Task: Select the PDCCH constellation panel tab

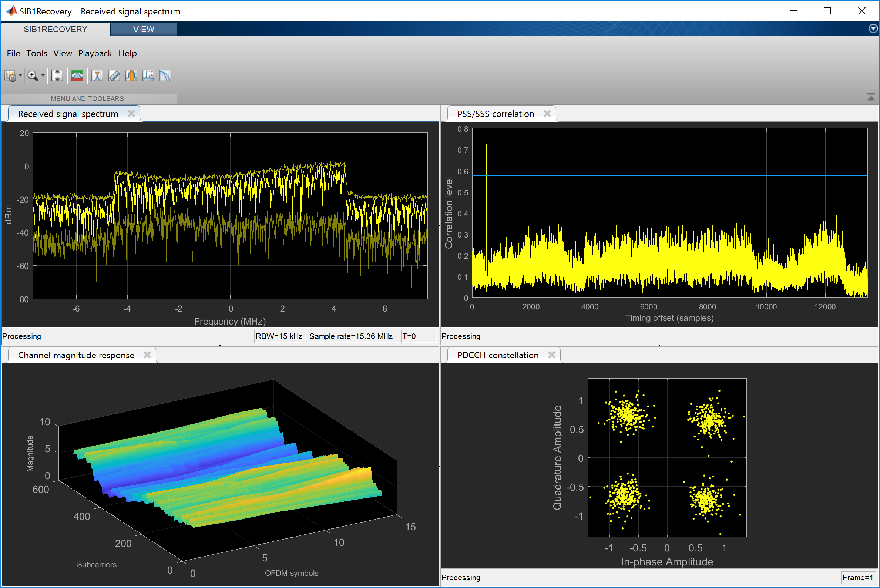Action: pos(497,355)
